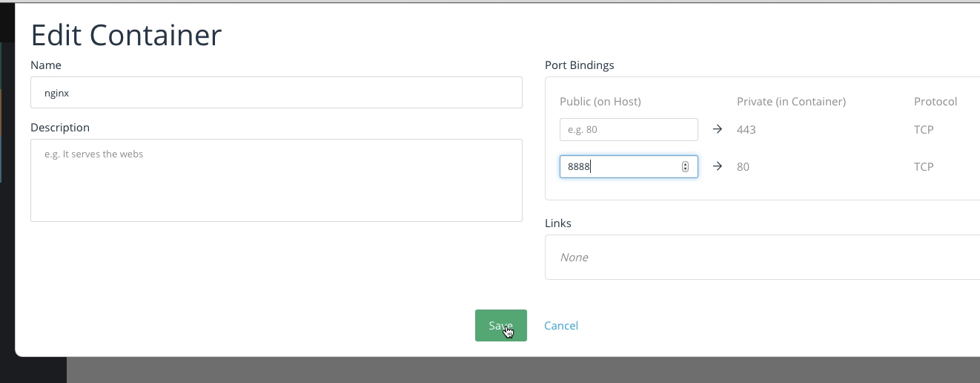
Task: Click the Port Bindings section label
Action: 579,65
